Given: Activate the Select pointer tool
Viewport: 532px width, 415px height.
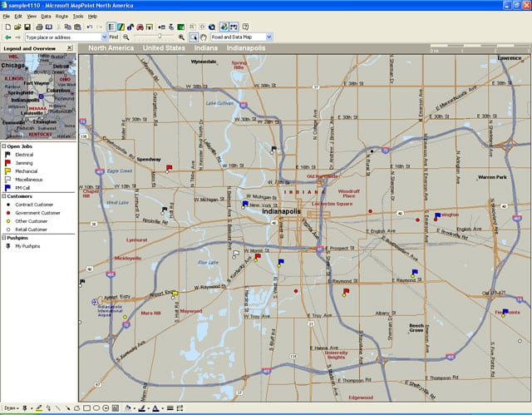Looking at the screenshot, I should pyautogui.click(x=194, y=37).
